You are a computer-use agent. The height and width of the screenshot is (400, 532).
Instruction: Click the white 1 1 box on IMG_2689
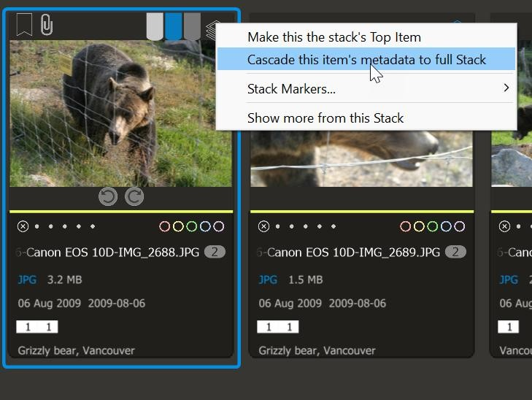[278, 327]
